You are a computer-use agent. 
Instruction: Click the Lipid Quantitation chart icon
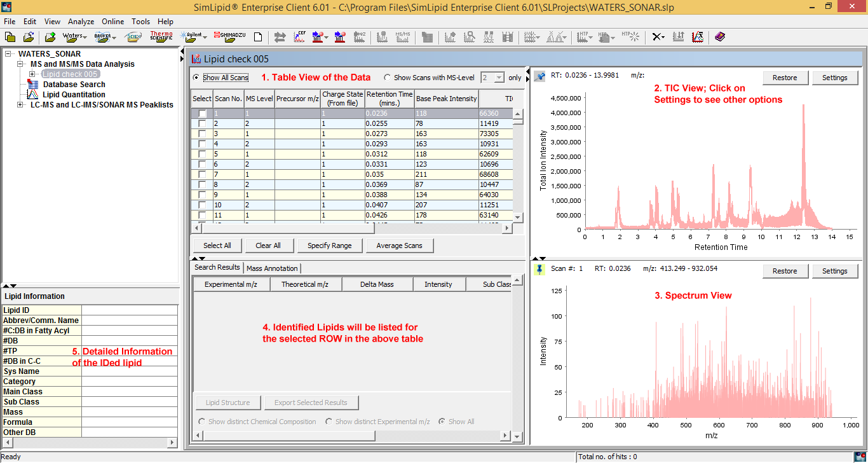[x=32, y=95]
